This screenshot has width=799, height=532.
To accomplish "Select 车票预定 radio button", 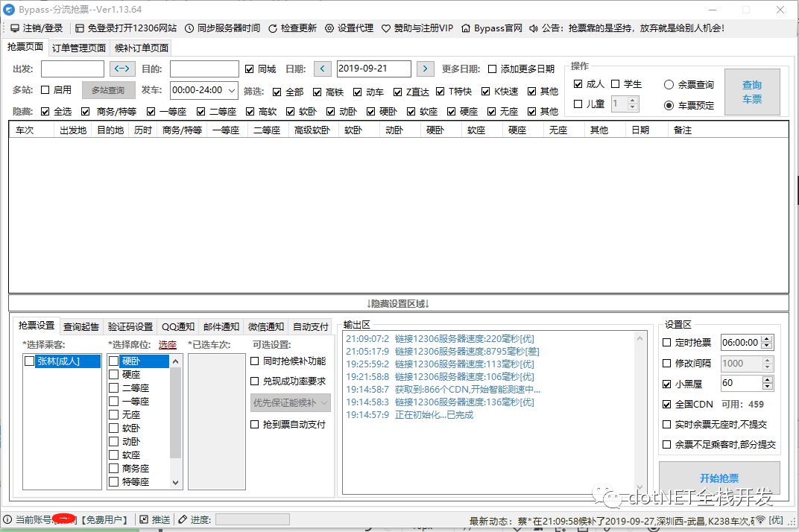I will [x=669, y=105].
